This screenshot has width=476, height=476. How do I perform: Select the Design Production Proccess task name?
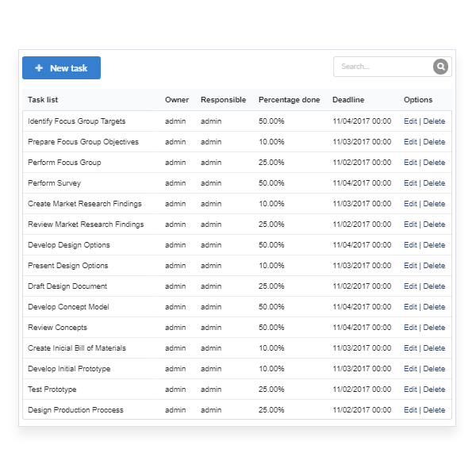pos(75,410)
